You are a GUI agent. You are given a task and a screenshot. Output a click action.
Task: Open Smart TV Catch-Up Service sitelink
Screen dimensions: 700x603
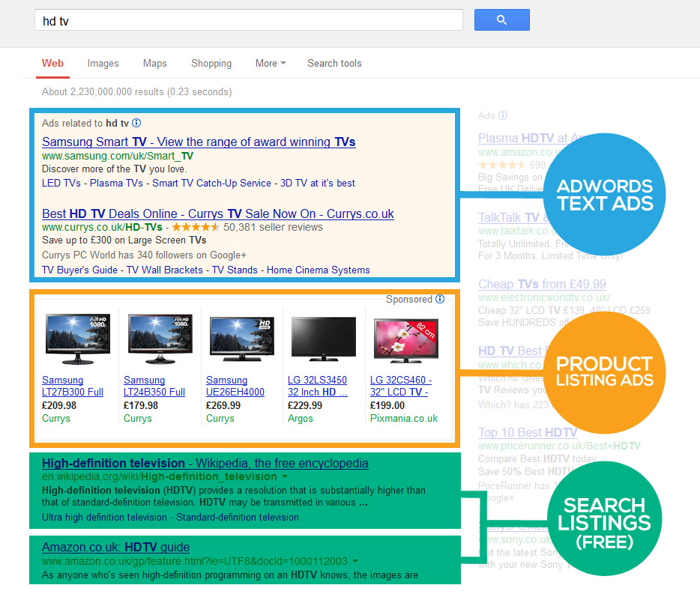211,183
